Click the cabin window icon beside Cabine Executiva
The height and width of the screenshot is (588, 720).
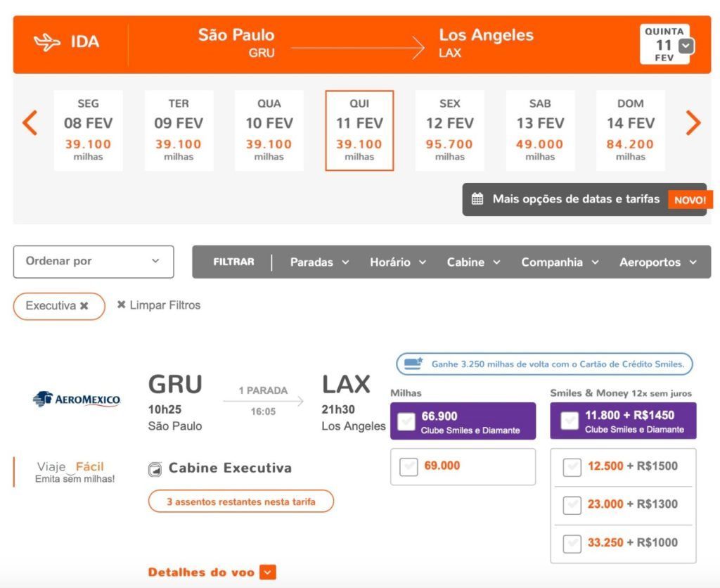click(x=155, y=469)
